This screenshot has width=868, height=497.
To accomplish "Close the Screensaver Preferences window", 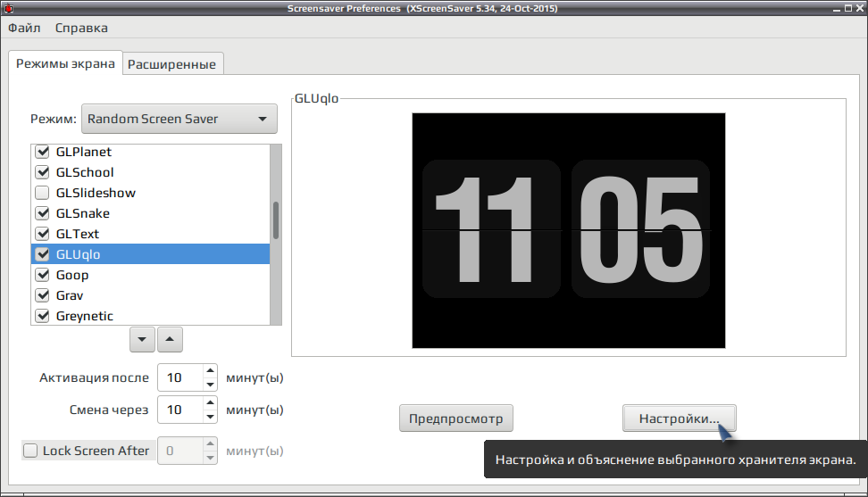I will click(x=858, y=8).
